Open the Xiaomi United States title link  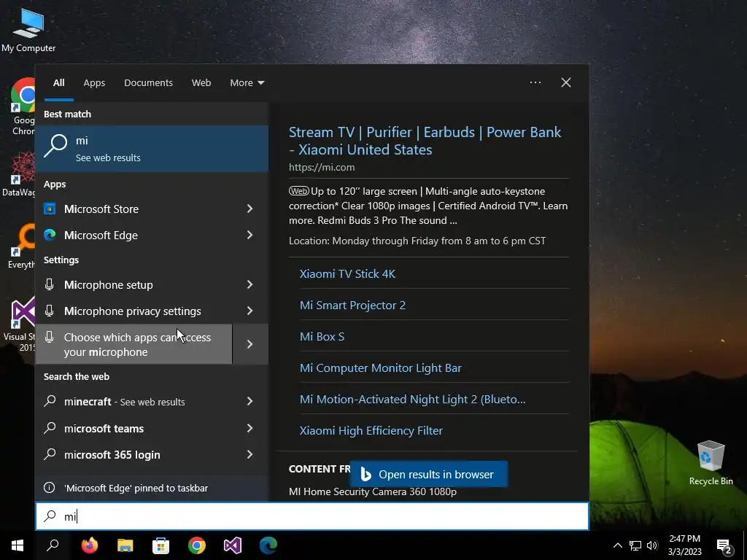point(425,141)
